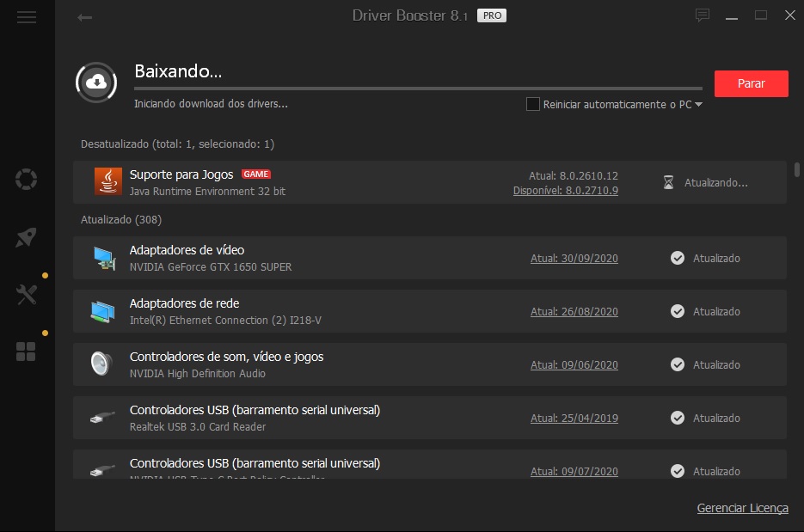The image size is (804, 532).
Task: Open the Disponível: 8.0.2710.9 version link
Action: (x=566, y=191)
